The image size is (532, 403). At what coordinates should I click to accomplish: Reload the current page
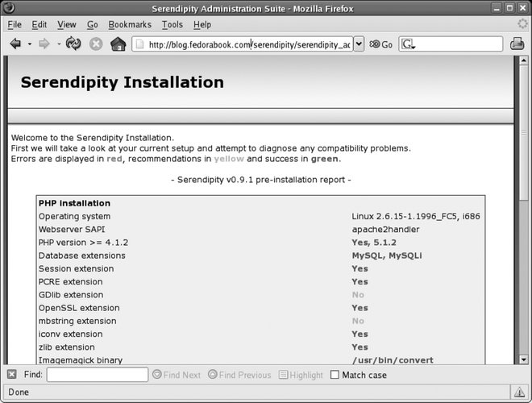tap(73, 44)
